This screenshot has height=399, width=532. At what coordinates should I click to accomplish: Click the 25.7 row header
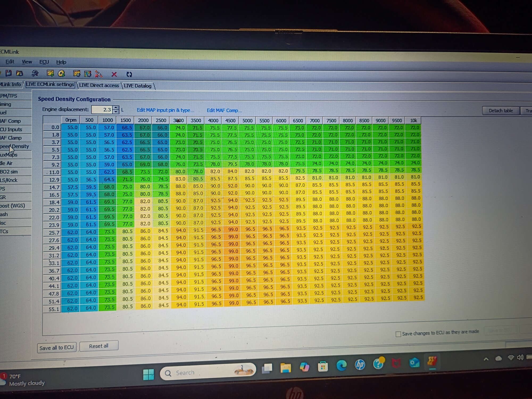point(52,232)
